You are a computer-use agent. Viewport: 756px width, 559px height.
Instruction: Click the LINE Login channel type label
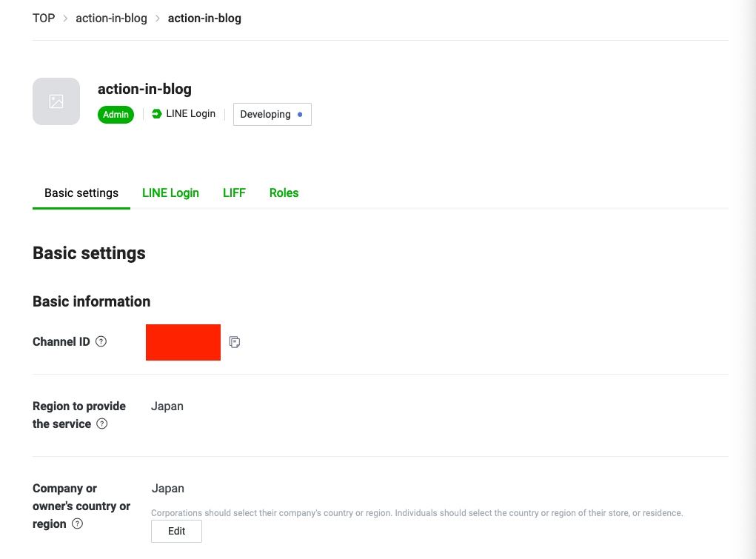[191, 114]
